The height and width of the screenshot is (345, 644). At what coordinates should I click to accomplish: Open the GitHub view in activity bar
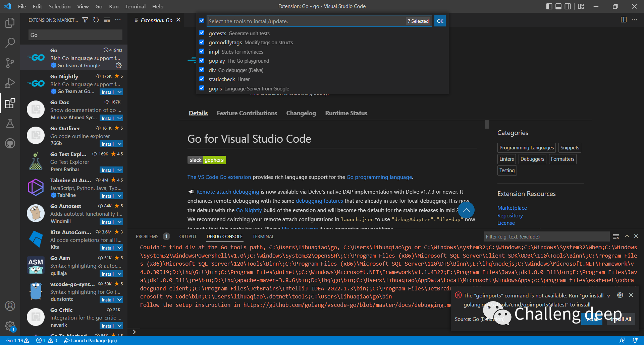point(10,143)
